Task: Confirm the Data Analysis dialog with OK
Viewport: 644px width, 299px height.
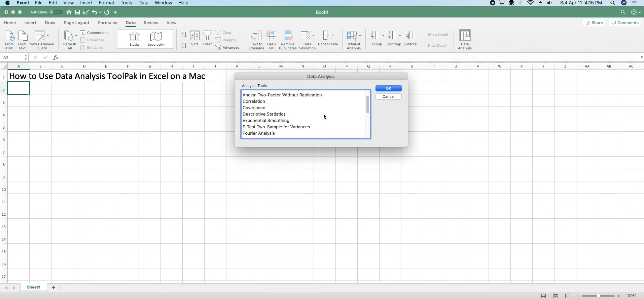Action: click(389, 88)
